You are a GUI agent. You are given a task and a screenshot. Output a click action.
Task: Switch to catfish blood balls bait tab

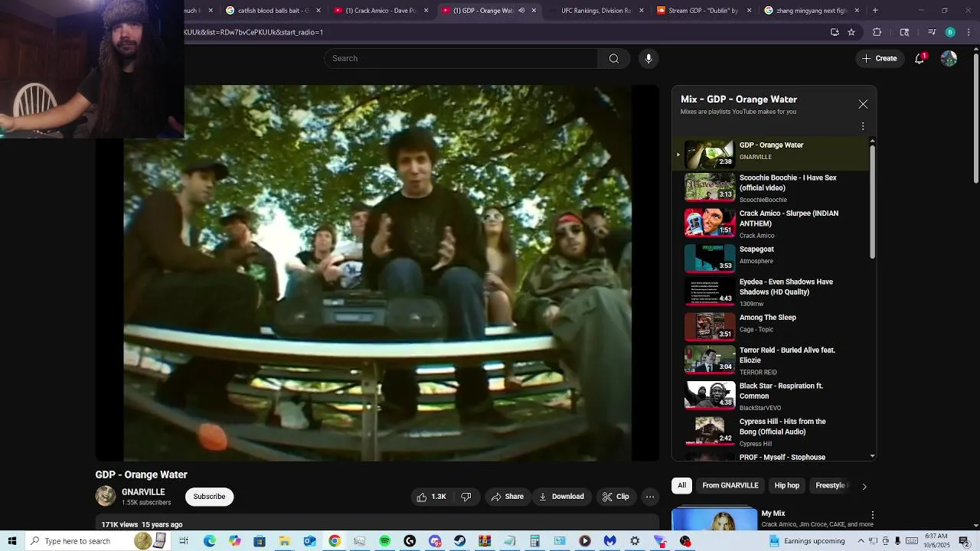coord(273,11)
